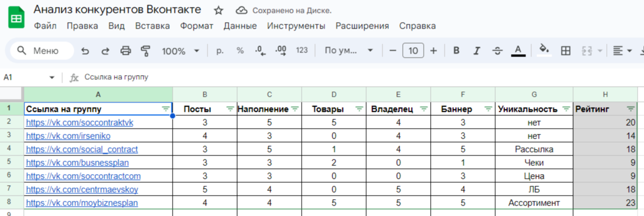Open filter icon in Рейтинг header

pos(631,109)
